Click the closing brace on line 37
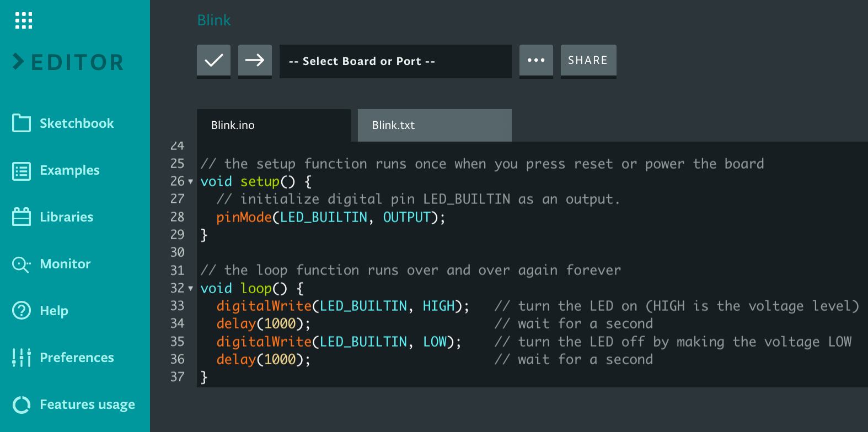The width and height of the screenshot is (868, 432). [x=204, y=377]
